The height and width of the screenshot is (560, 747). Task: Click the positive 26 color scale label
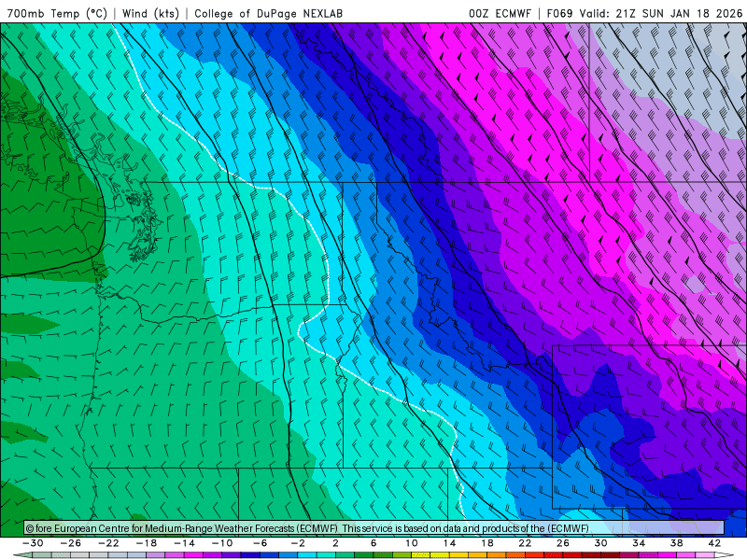pyautogui.click(x=563, y=543)
